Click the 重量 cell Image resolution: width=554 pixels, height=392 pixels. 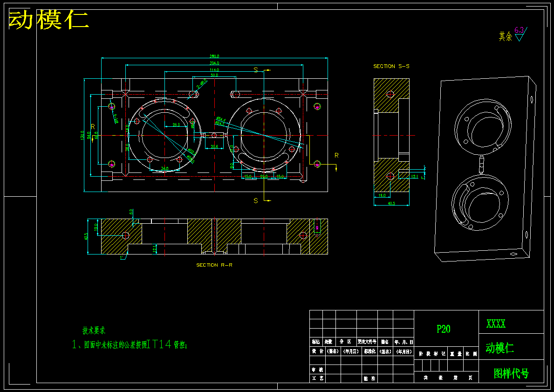pos(456,353)
